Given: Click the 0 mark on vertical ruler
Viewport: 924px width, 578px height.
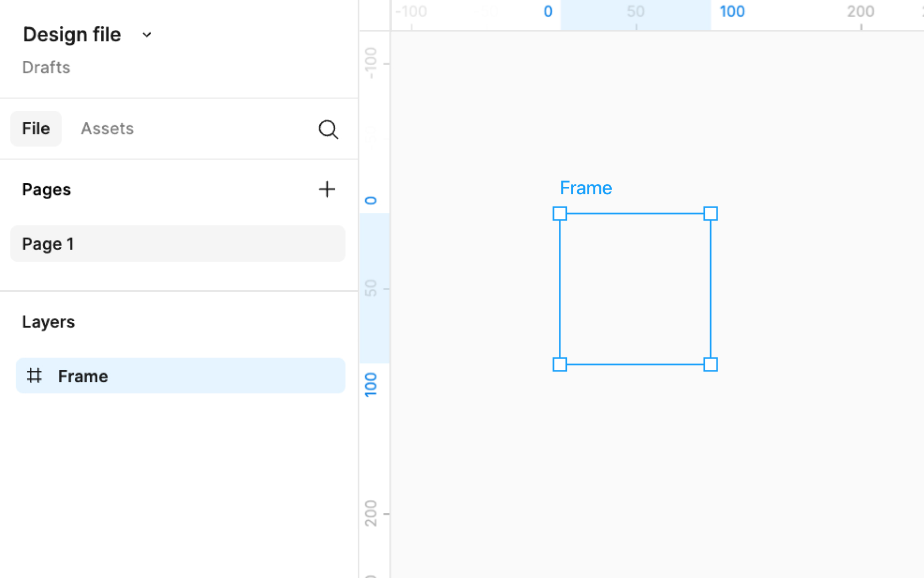Looking at the screenshot, I should coord(371,201).
